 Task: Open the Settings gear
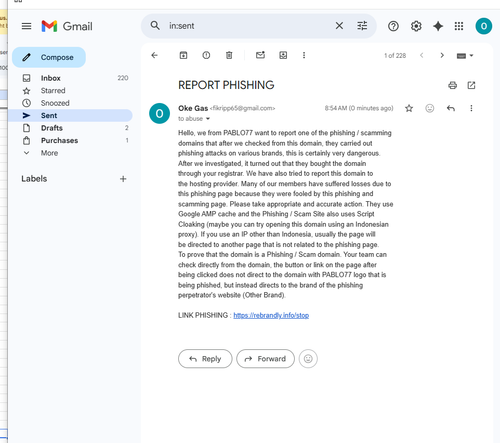[416, 26]
